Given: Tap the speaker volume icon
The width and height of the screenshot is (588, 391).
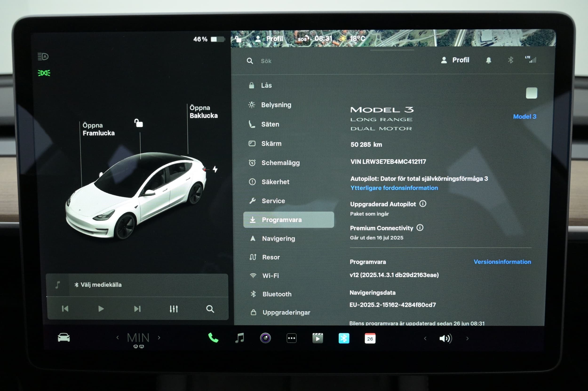Looking at the screenshot, I should click(445, 339).
